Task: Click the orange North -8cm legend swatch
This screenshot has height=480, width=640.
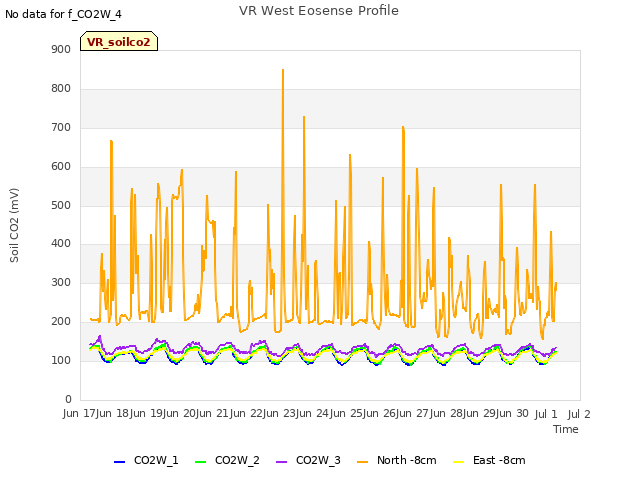Action: [362, 462]
